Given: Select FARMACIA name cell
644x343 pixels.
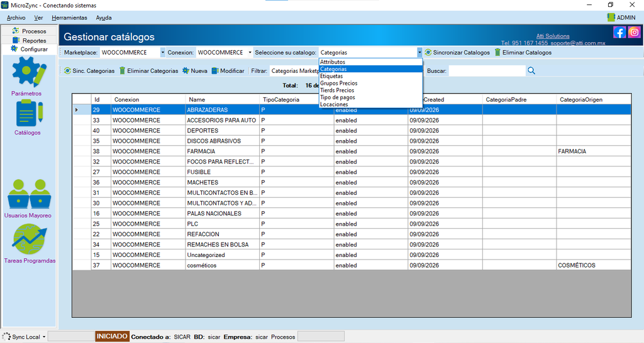Looking at the screenshot, I should 222,151.
